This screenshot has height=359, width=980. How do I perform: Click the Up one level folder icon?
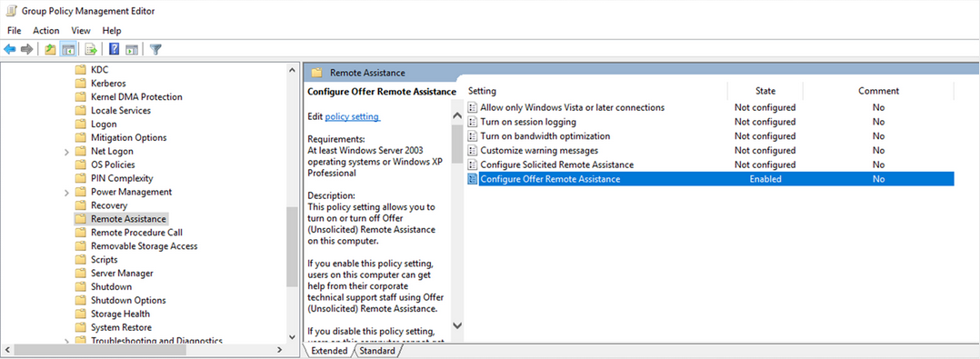tap(50, 49)
